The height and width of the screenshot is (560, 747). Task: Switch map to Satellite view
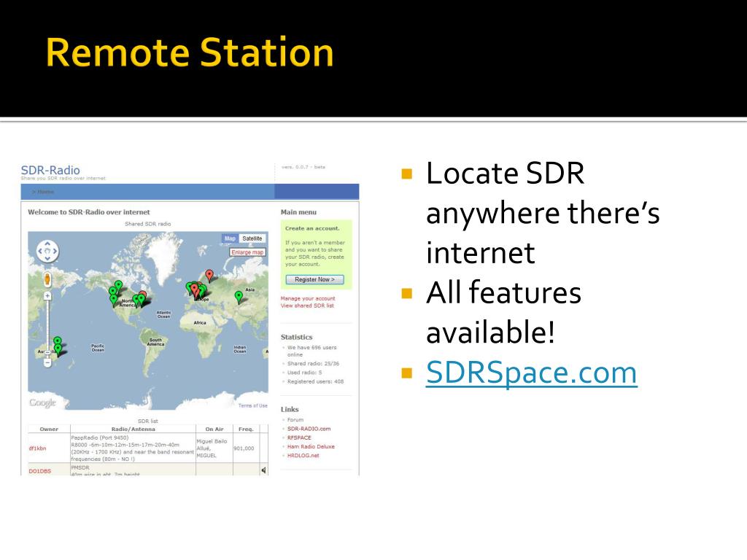(252, 238)
